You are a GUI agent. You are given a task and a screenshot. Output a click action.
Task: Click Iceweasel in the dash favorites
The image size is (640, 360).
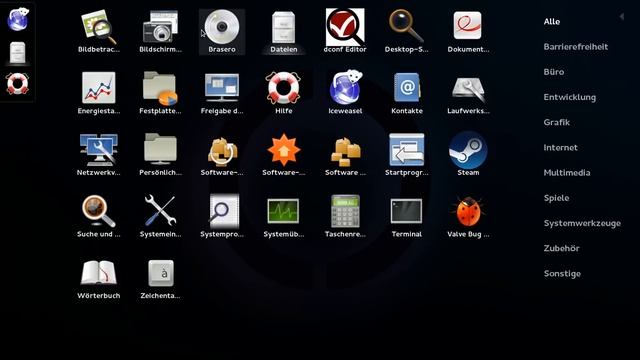[18, 20]
